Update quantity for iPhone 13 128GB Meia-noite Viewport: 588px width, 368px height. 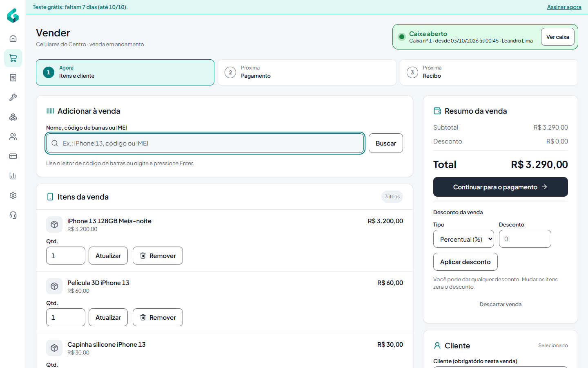coord(108,256)
